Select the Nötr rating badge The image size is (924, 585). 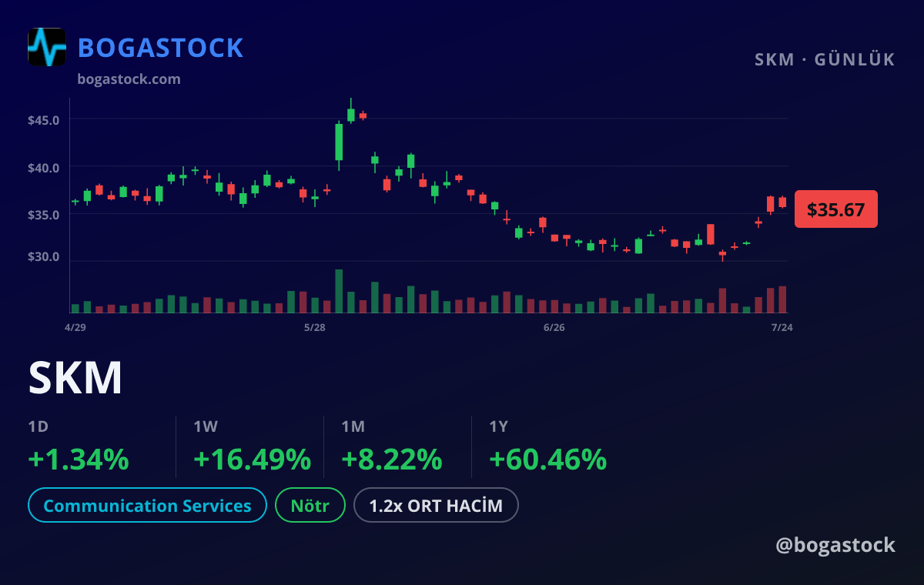point(310,506)
